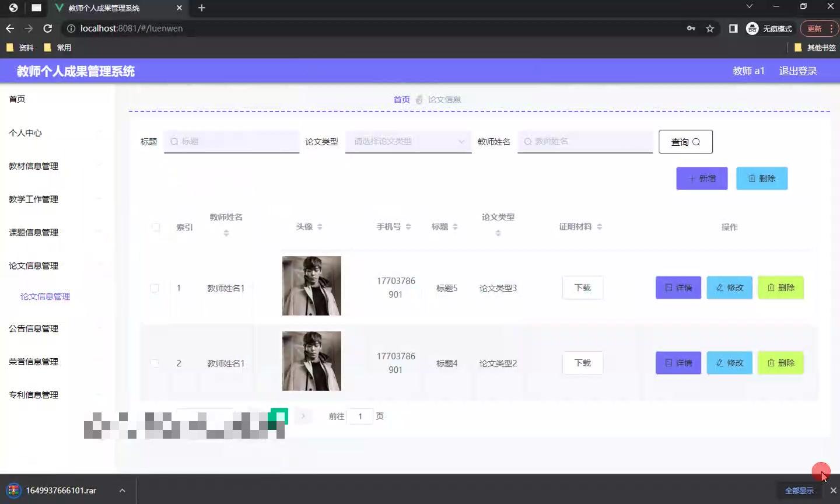Click 删除 for the 标题5 row
This screenshot has width=840, height=504.
click(x=781, y=288)
